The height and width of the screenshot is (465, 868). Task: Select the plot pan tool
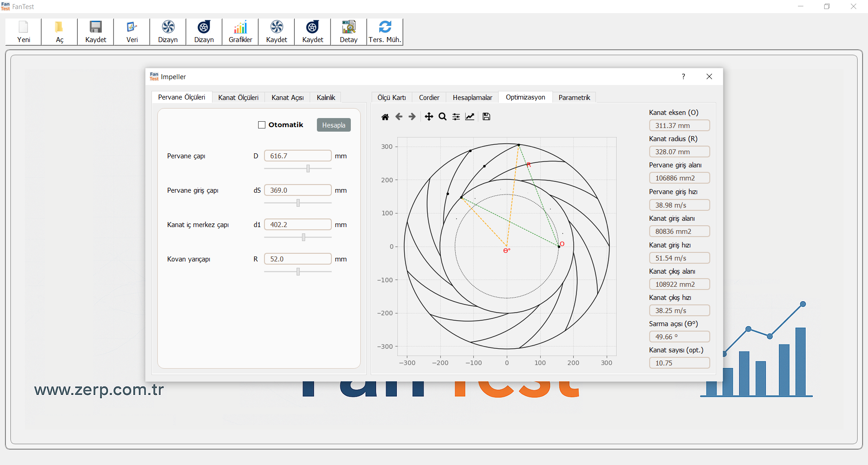(x=429, y=117)
